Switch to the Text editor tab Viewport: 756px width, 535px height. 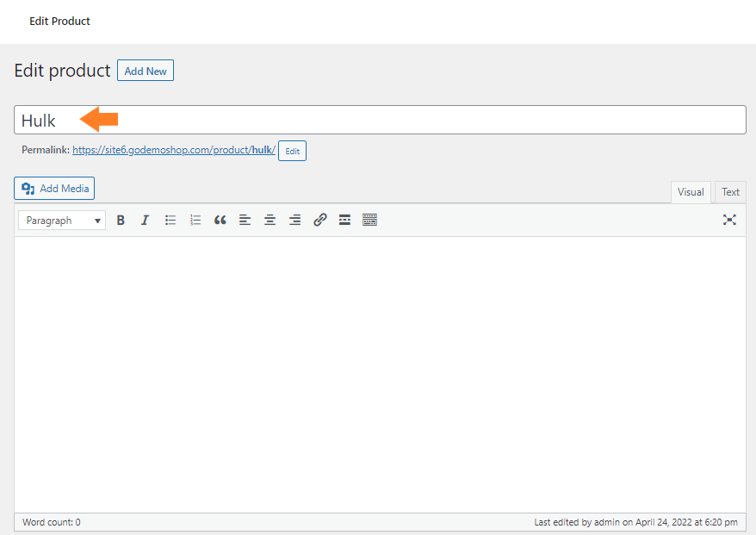click(x=730, y=192)
